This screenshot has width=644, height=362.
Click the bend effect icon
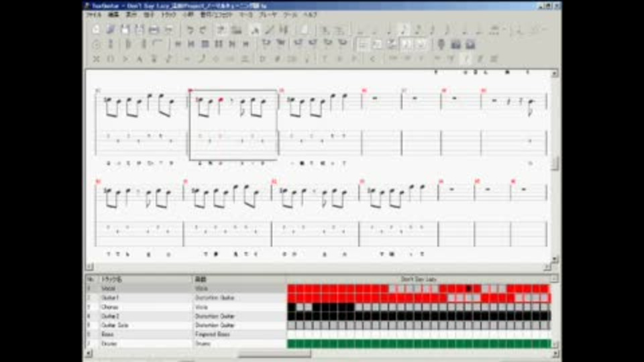coord(201,59)
